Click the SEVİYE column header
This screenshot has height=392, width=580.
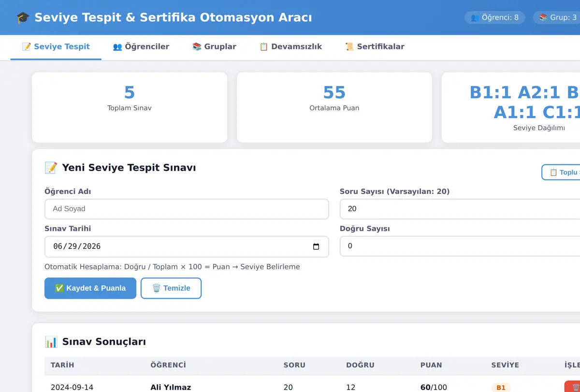tap(505, 365)
